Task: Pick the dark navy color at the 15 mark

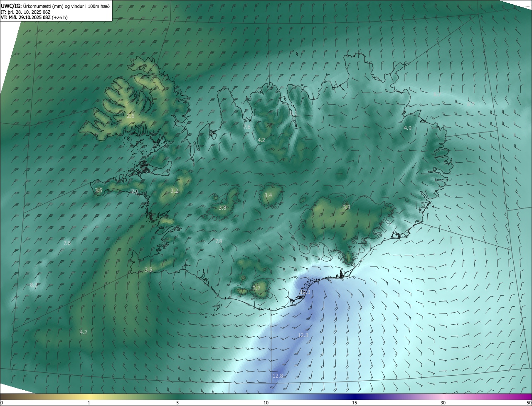Action: click(x=355, y=396)
